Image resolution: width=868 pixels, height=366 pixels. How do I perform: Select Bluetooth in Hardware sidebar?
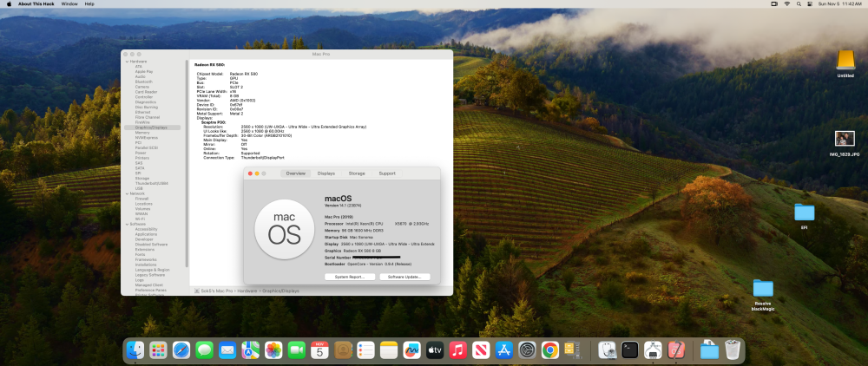point(144,82)
